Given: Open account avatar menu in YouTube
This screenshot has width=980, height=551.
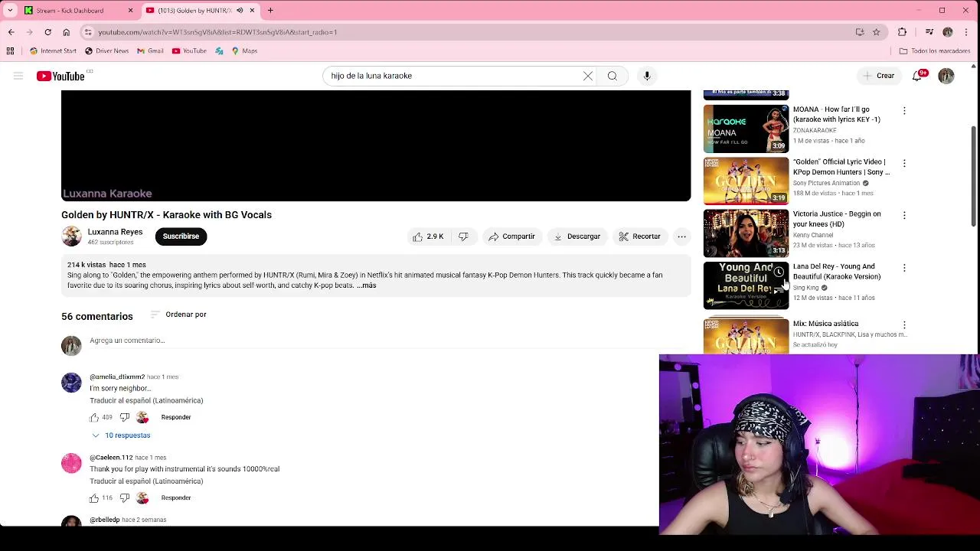Looking at the screenshot, I should click(946, 76).
